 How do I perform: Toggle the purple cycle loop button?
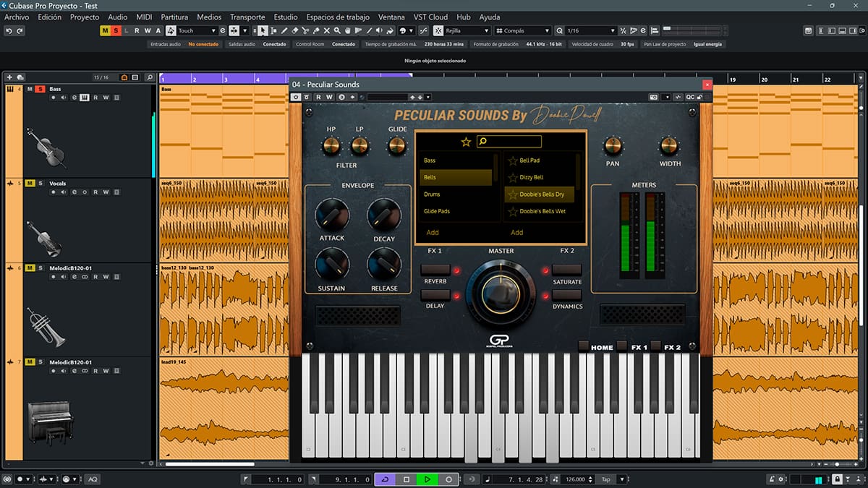(x=385, y=479)
